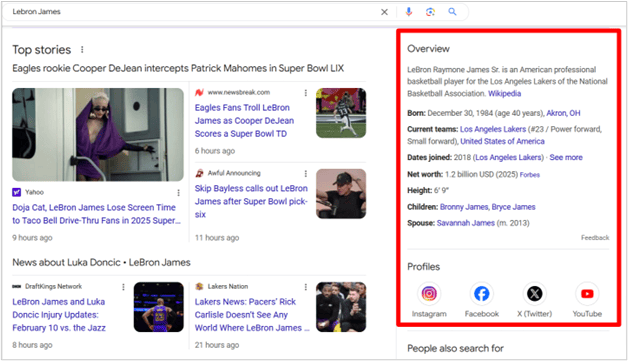This screenshot has height=361, width=628.
Task: Open Doja Cat, LeBron James Taco Bell article
Action: click(x=97, y=214)
